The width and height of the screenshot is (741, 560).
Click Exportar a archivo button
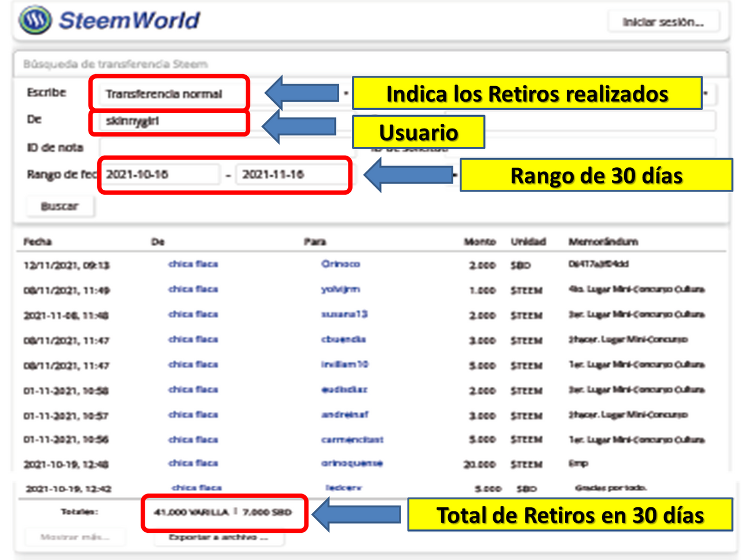tap(219, 537)
